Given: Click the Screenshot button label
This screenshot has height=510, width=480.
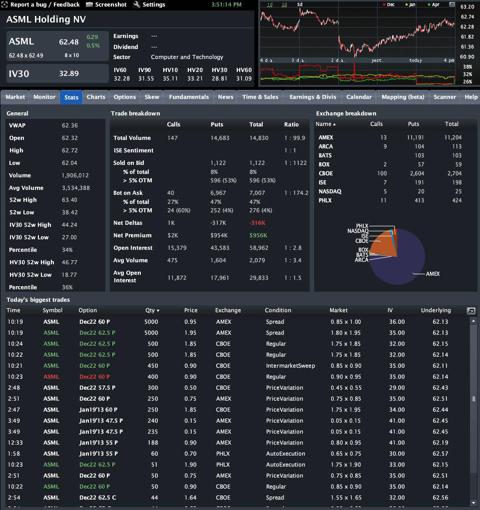Looking at the screenshot, I should pyautogui.click(x=111, y=5).
